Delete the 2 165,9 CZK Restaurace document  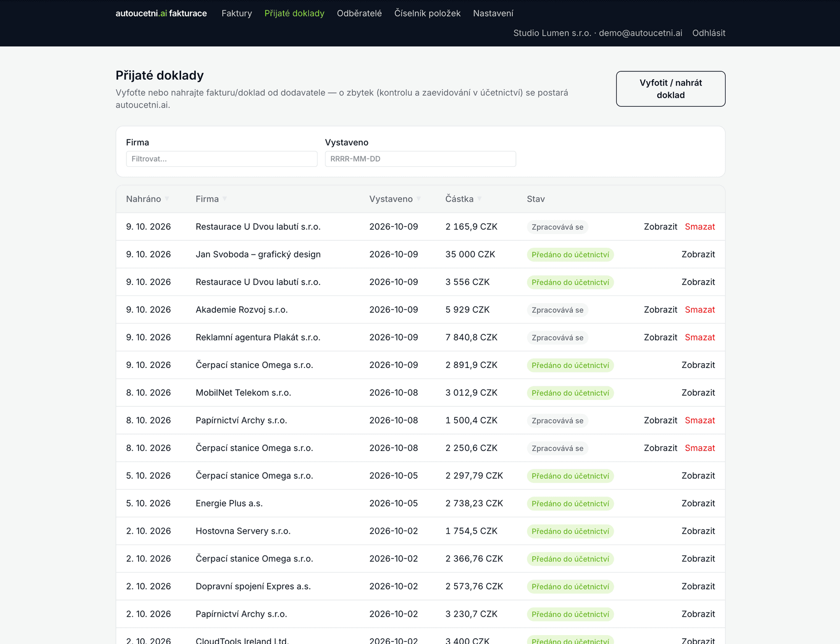pyautogui.click(x=700, y=227)
